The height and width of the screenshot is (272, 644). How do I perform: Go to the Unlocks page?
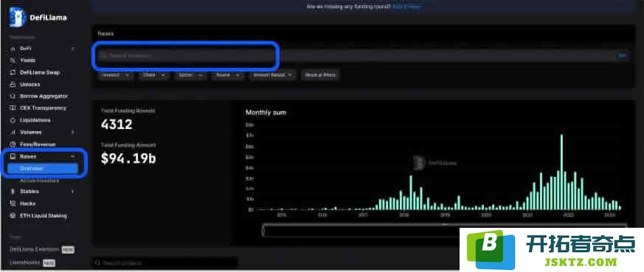30,85
